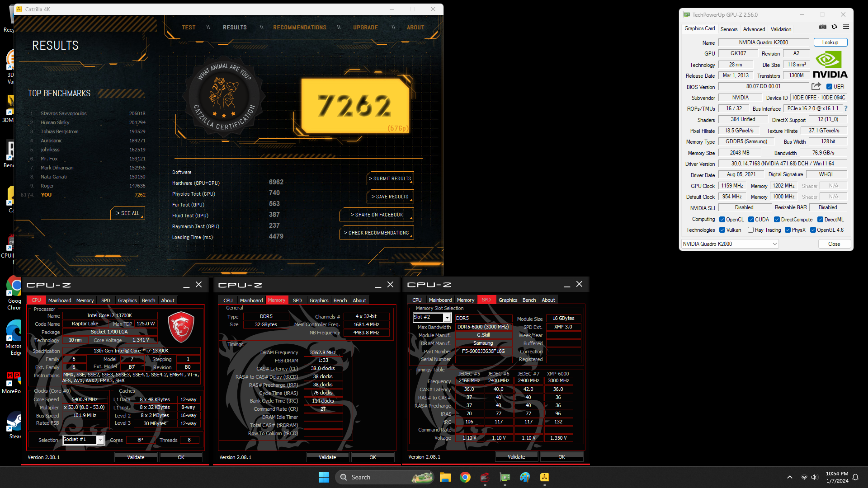Open network status tray icon
868x488 pixels.
[x=804, y=477]
